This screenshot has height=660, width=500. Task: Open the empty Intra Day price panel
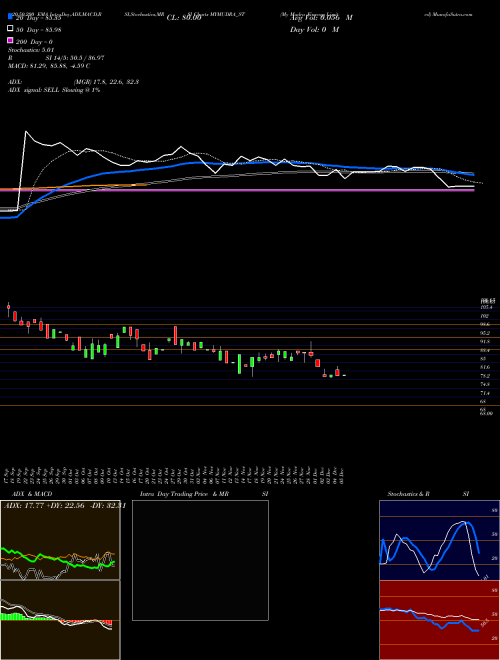click(x=200, y=560)
